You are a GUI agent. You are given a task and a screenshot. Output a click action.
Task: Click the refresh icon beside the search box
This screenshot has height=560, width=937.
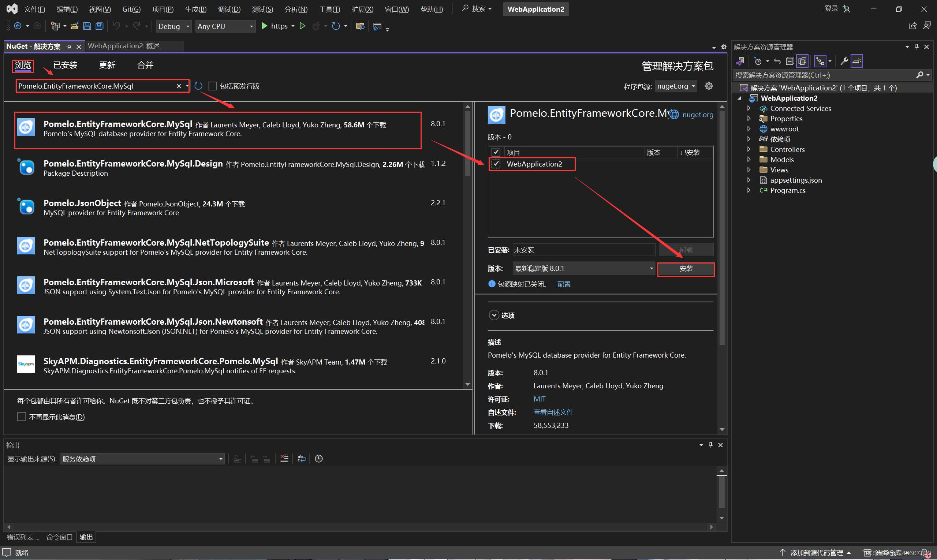198,86
